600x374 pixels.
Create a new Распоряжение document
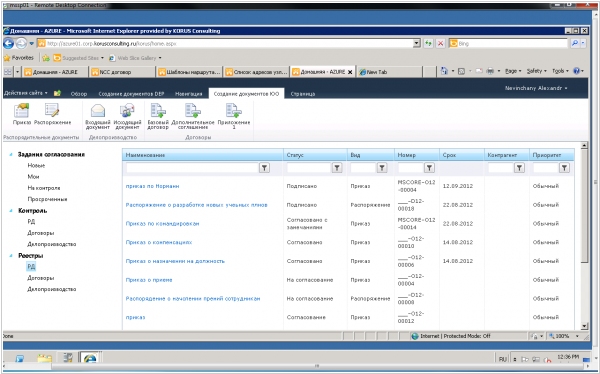click(x=52, y=114)
